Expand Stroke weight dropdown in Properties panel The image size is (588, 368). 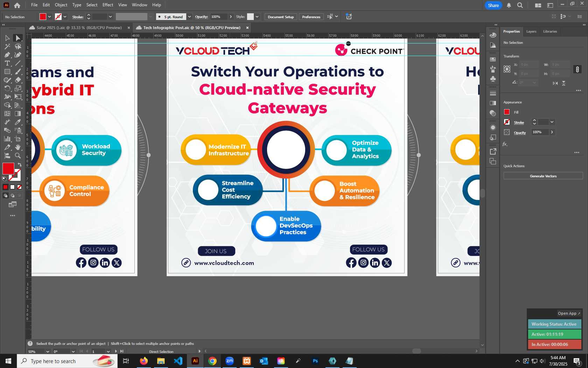click(x=552, y=122)
